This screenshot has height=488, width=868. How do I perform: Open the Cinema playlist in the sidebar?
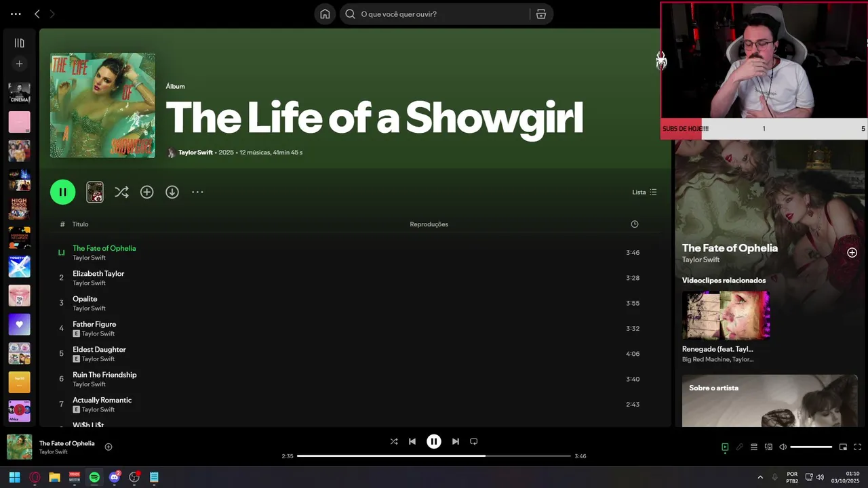click(19, 93)
